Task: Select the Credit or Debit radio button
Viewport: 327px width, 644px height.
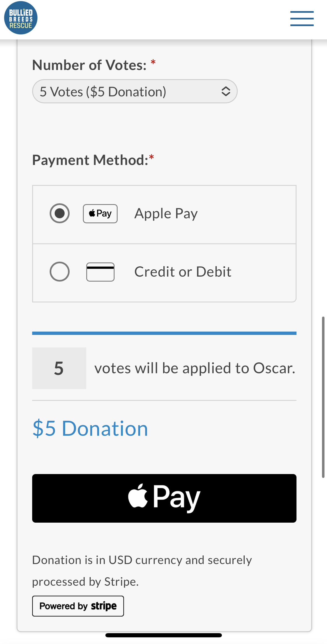Action: coord(60,272)
